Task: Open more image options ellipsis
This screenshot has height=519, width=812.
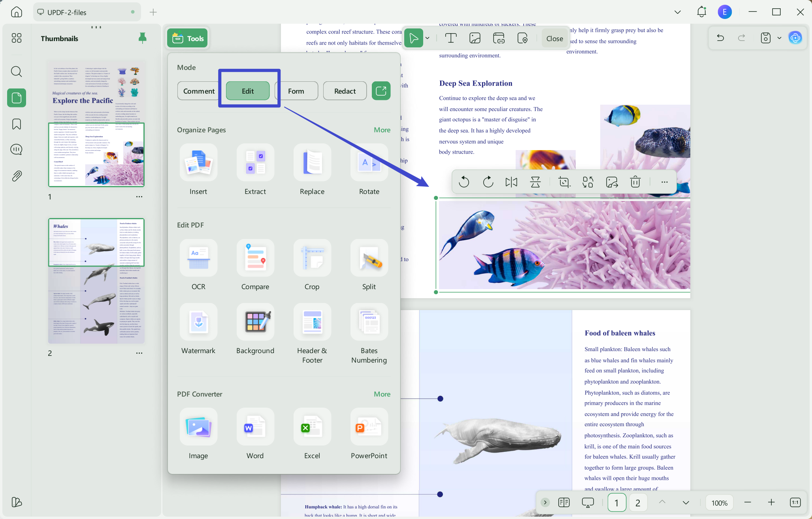Action: tap(664, 182)
